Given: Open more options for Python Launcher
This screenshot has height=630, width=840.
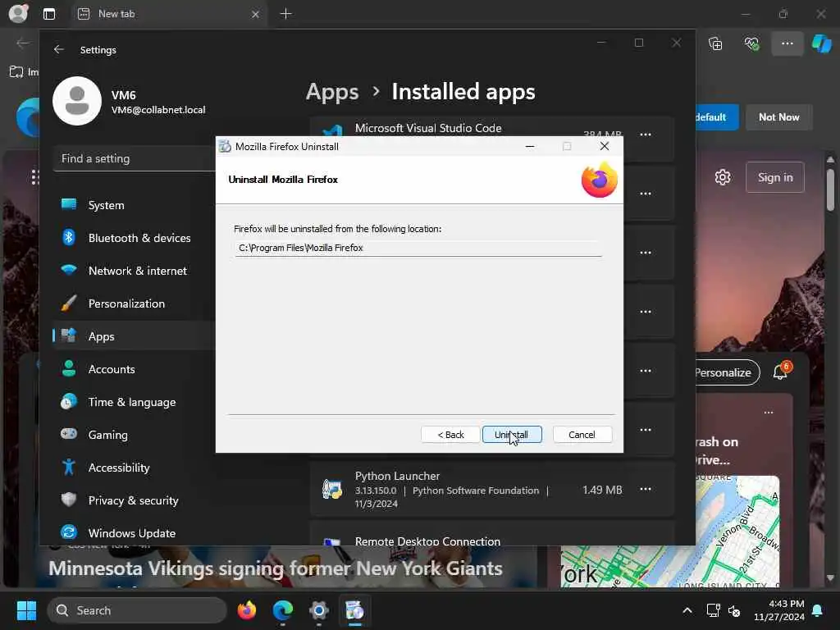Looking at the screenshot, I should (x=646, y=489).
